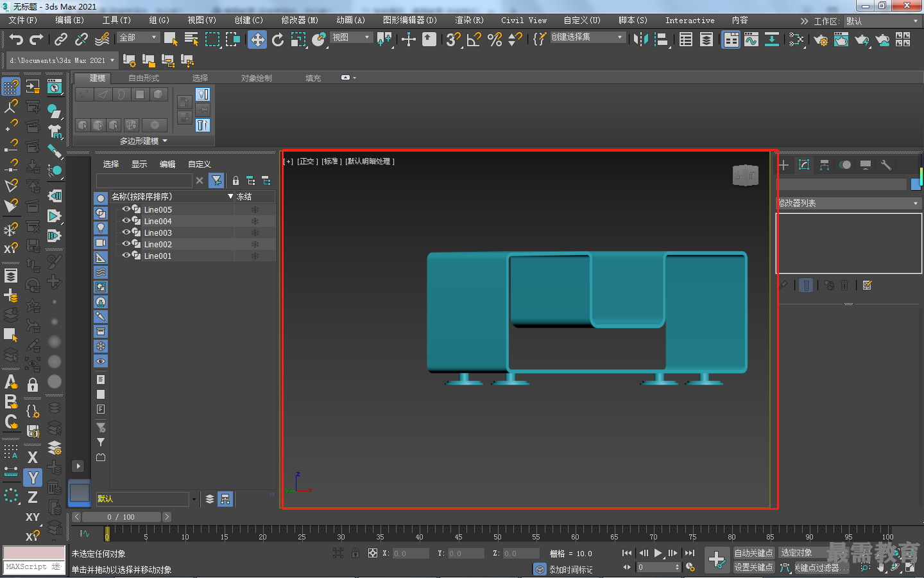Open the Hierarchy command panel tab
This screenshot has width=924, height=578.
point(825,165)
